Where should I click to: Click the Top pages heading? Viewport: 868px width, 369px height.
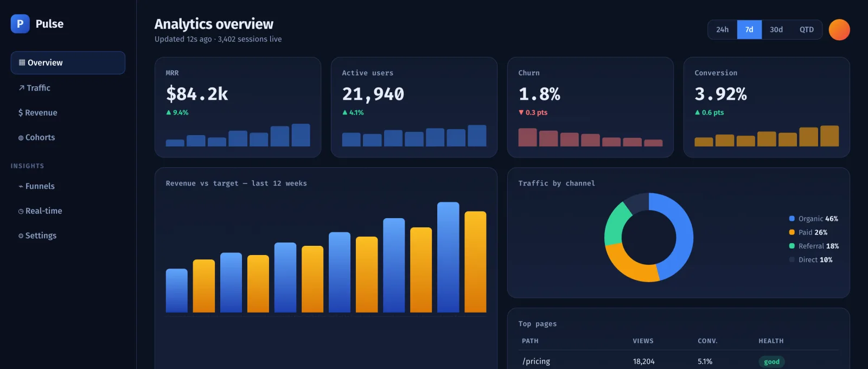538,324
